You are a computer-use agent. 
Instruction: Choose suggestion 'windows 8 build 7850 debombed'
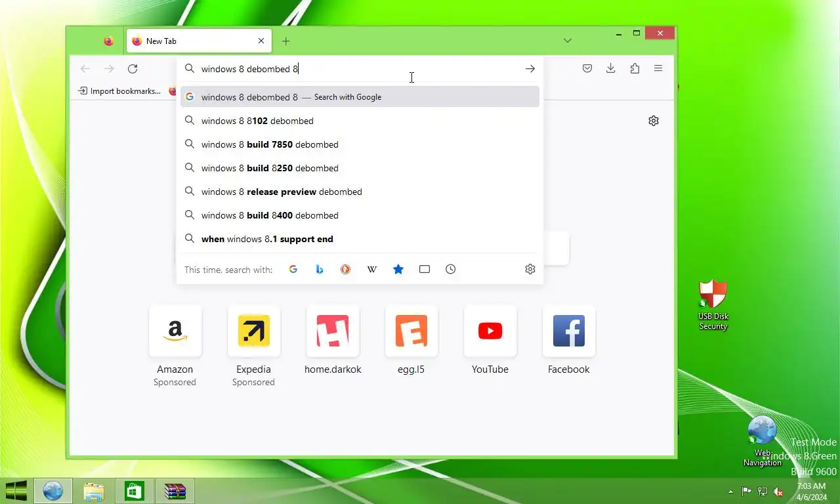click(360, 144)
